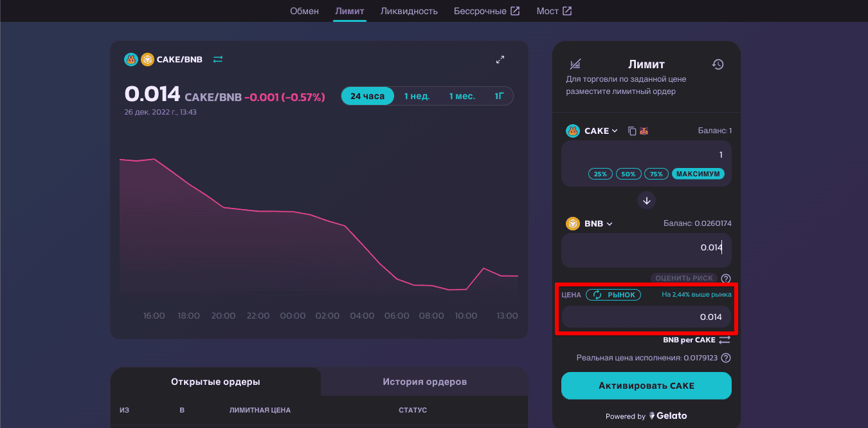
Task: Click the На 2,44% выше рынка label
Action: [x=697, y=295]
